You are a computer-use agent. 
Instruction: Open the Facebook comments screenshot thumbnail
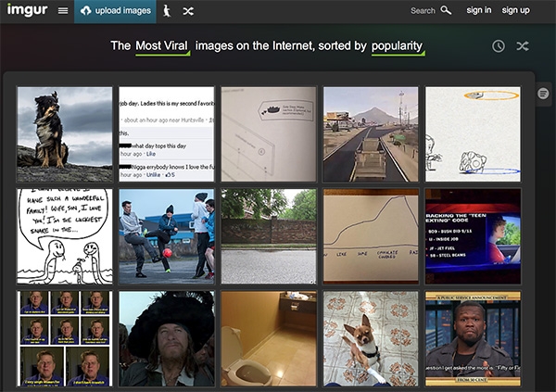pyautogui.click(x=167, y=134)
